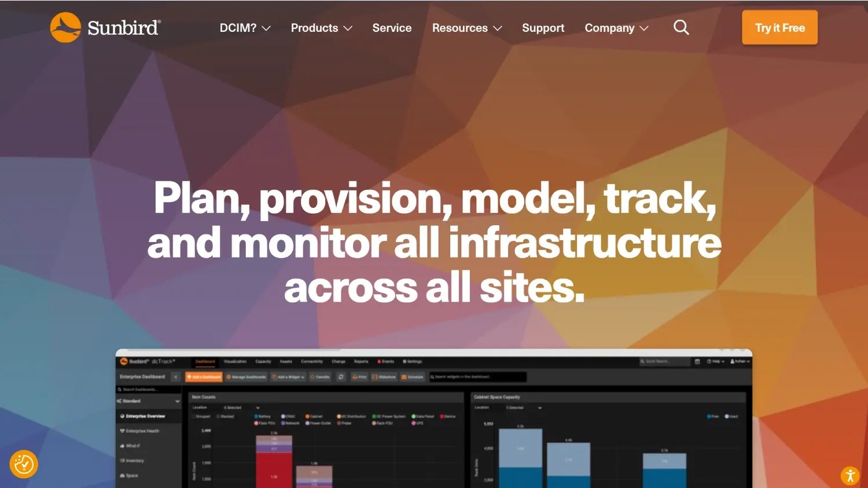This screenshot has height=488, width=868.
Task: Open the site search magnifier icon
Action: (681, 28)
